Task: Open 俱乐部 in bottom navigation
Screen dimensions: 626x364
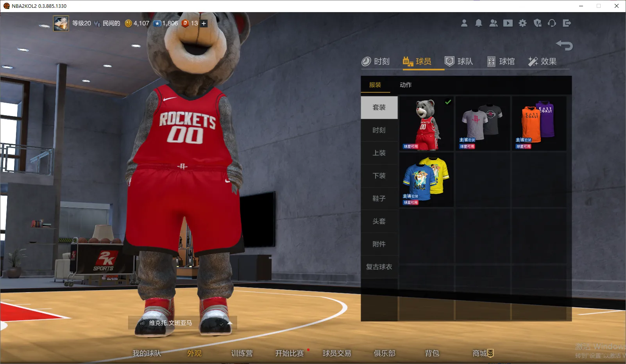Action: tap(385, 353)
